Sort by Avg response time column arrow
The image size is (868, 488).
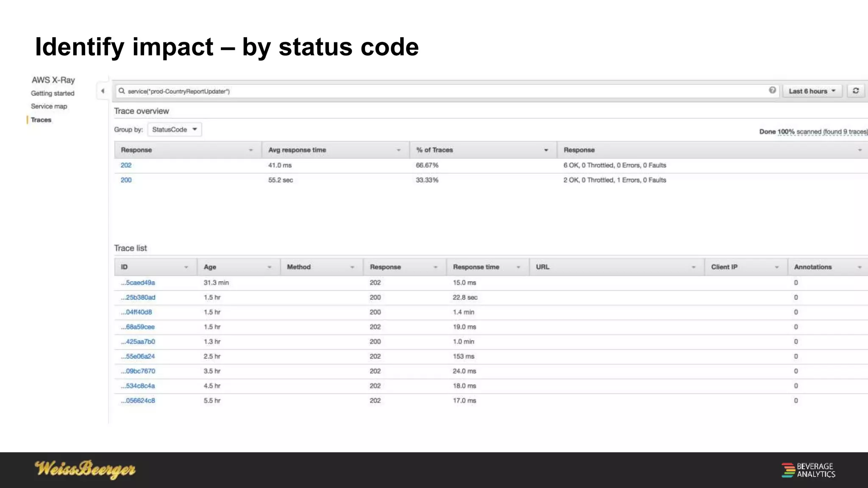[x=398, y=150]
